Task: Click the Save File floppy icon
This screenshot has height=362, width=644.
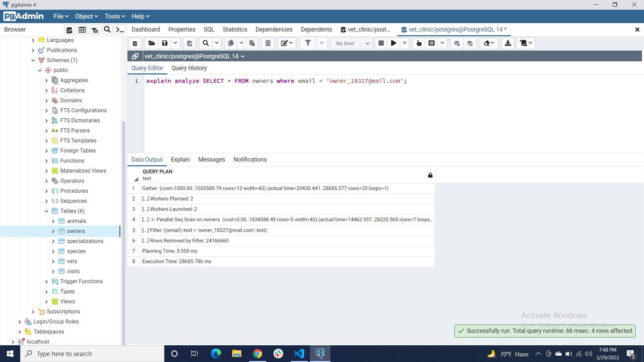Action: click(x=165, y=43)
